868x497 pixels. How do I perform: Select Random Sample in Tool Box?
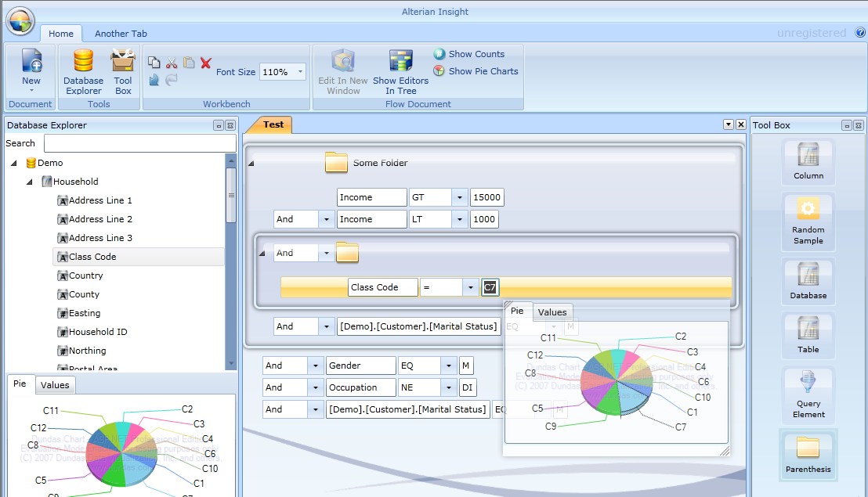(x=808, y=222)
